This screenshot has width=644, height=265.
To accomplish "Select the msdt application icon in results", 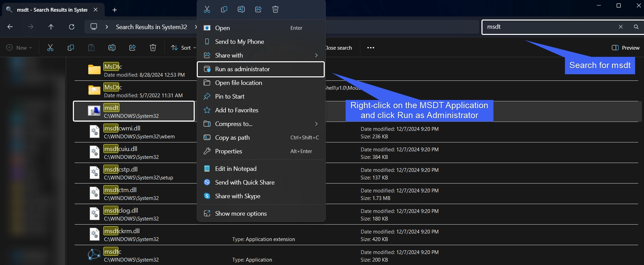I will (94, 111).
